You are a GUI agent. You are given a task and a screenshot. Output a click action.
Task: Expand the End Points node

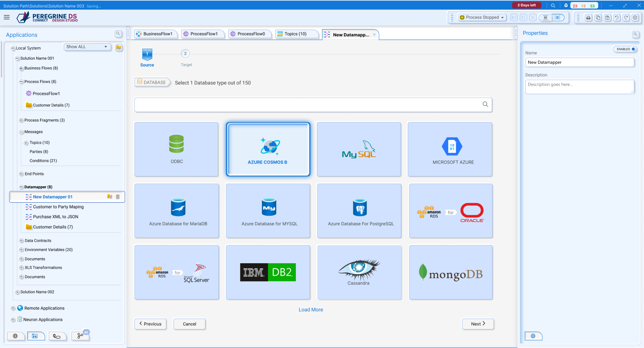pos(21,174)
